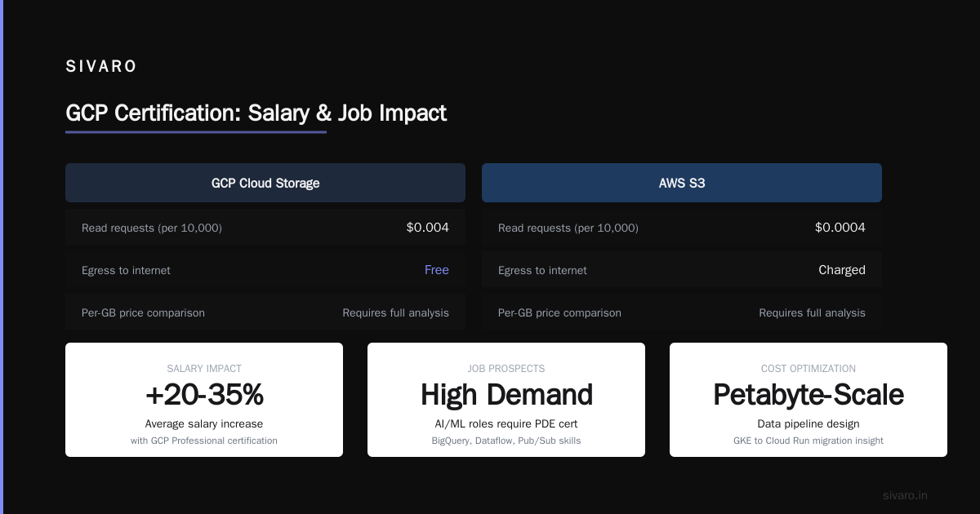Click the 'JOB PROSPECTS' card heading
Viewport: 980px width, 514px height.
[506, 369]
